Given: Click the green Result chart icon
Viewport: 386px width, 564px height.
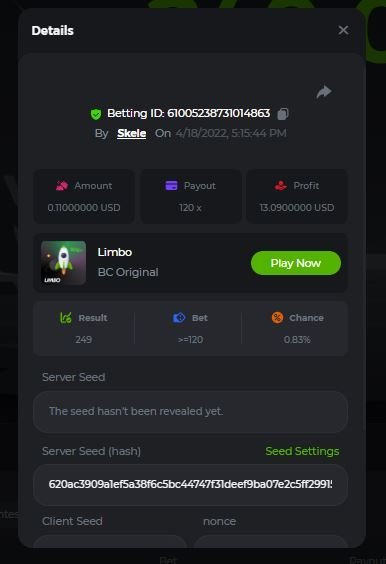Looking at the screenshot, I should point(66,318).
